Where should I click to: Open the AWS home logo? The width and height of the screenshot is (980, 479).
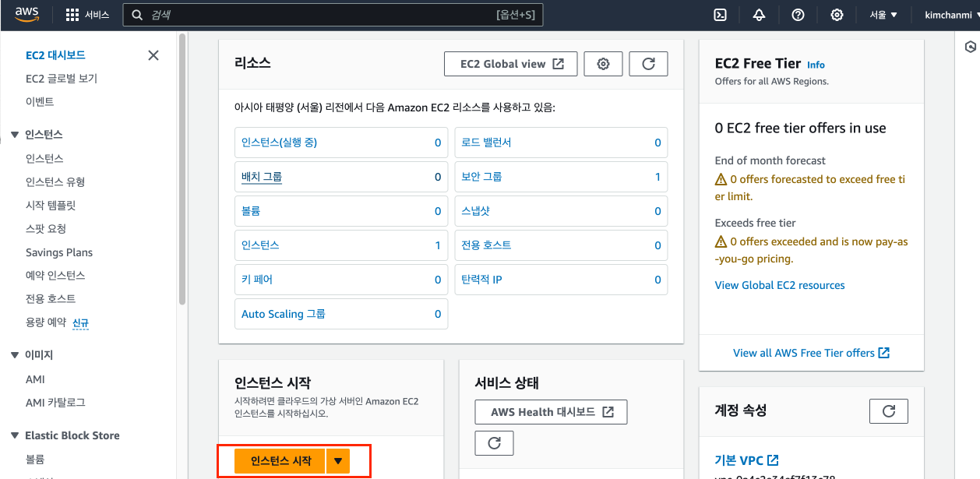pyautogui.click(x=26, y=15)
